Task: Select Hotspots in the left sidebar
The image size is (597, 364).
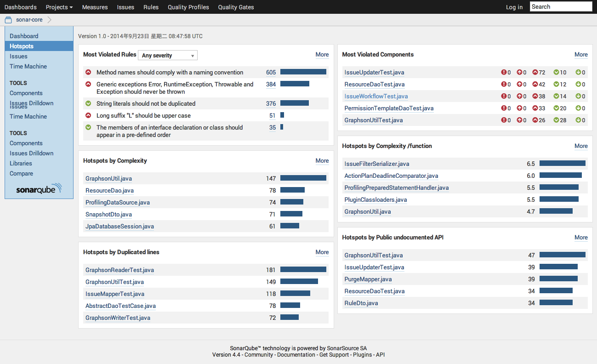Action: (x=22, y=46)
